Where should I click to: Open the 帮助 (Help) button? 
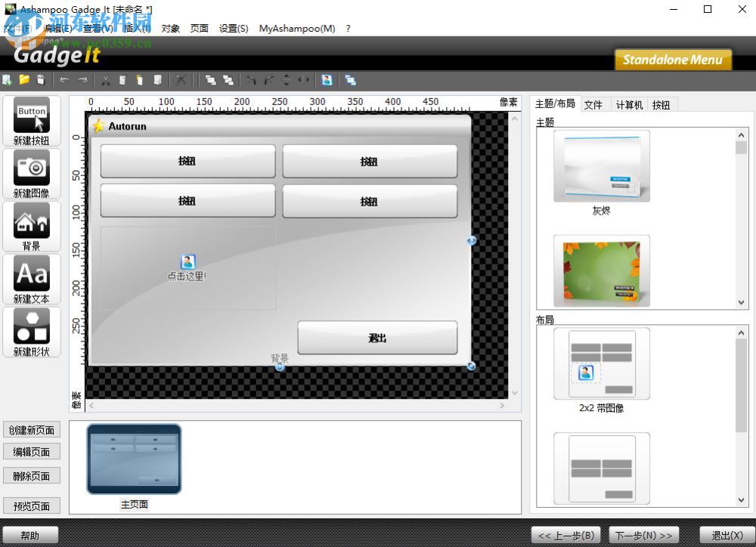tap(31, 535)
